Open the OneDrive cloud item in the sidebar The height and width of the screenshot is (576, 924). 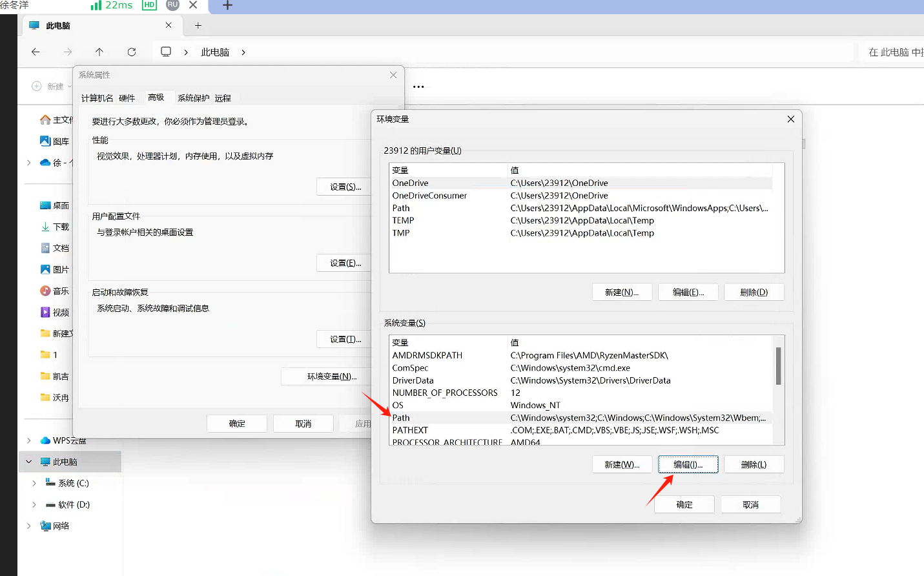tap(56, 163)
